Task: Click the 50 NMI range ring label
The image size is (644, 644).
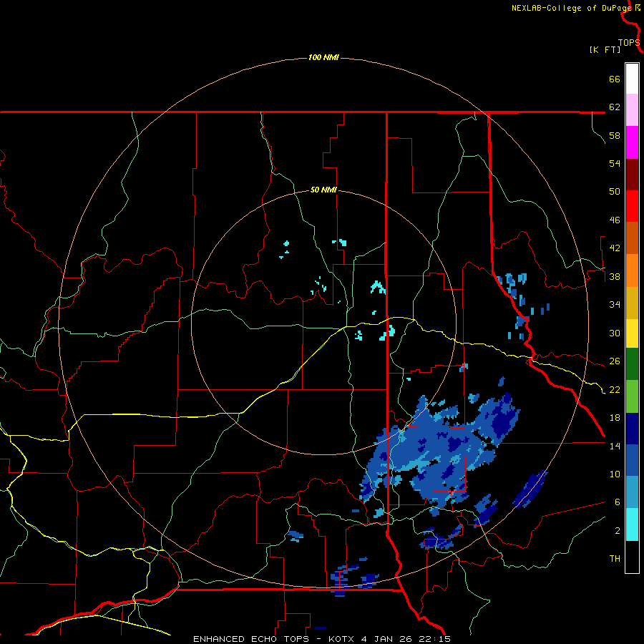Action: [x=323, y=190]
